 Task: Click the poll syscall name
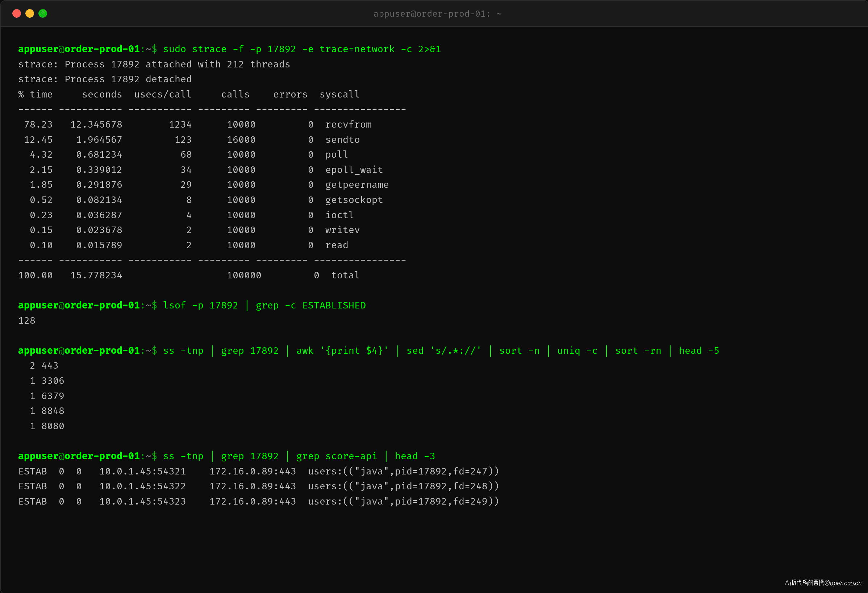point(337,154)
